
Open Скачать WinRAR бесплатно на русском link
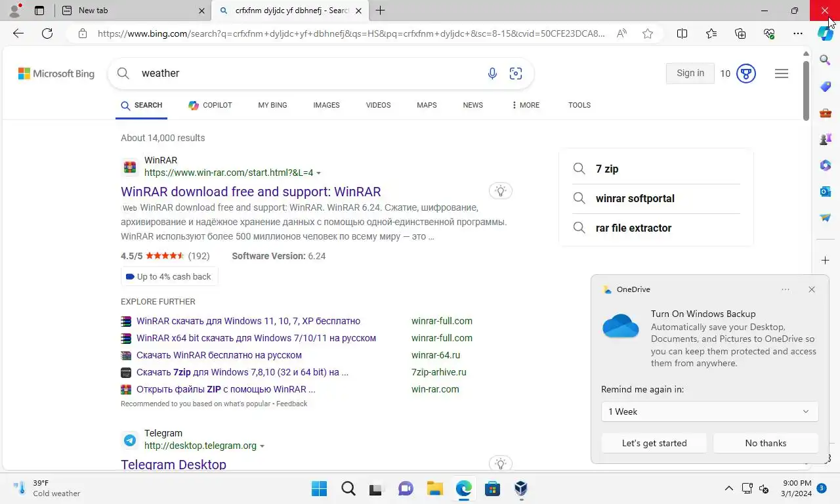[x=219, y=355]
